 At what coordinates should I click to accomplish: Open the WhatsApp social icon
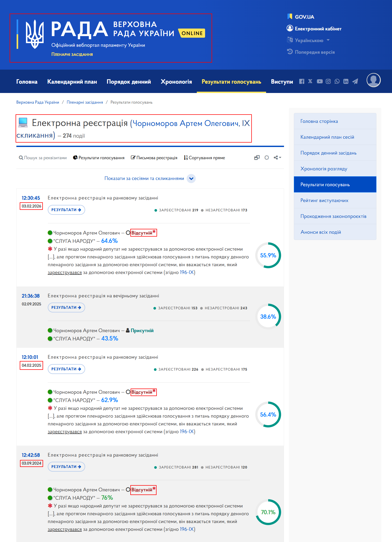click(337, 82)
